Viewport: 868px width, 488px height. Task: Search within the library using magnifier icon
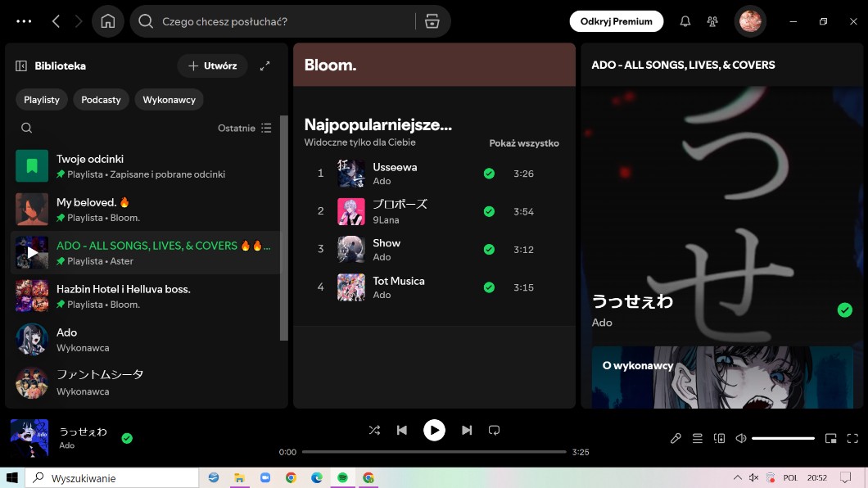pos(27,128)
